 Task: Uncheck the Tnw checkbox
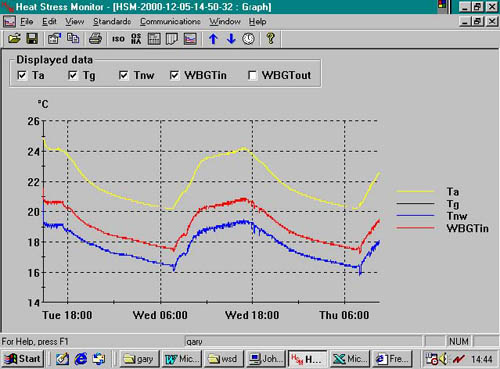(x=123, y=75)
